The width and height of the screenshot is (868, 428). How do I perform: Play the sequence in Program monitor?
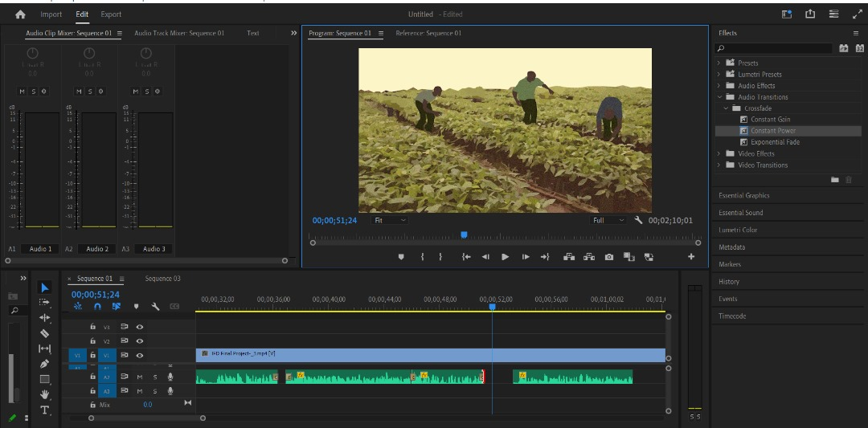[x=505, y=257]
